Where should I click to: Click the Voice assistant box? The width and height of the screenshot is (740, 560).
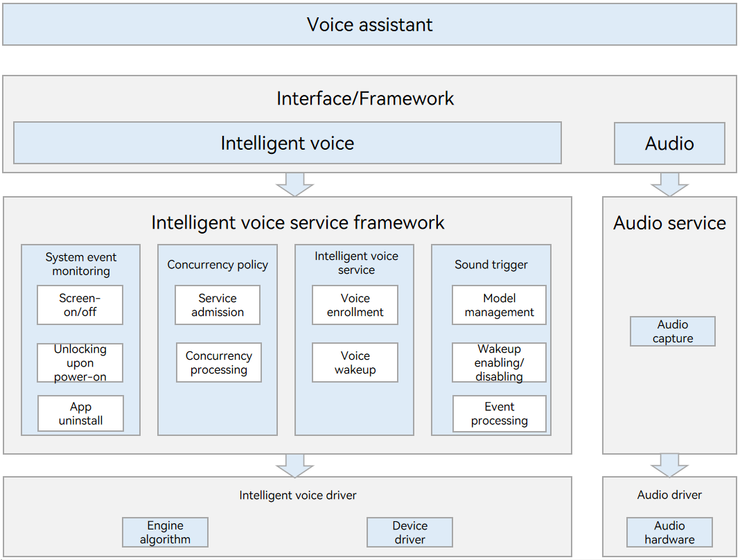click(369, 25)
